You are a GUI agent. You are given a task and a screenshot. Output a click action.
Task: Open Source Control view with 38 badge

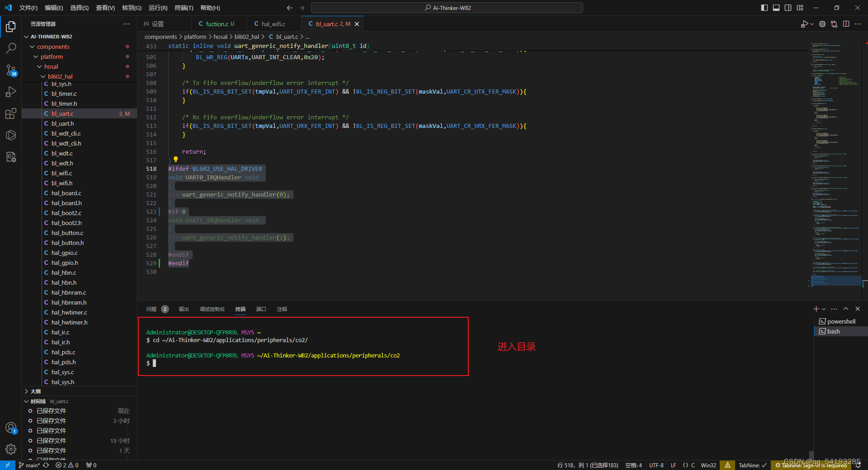(x=11, y=70)
